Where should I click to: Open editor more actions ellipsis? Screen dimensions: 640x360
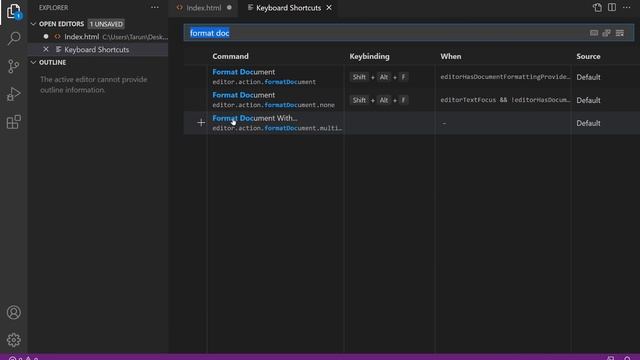click(x=627, y=7)
